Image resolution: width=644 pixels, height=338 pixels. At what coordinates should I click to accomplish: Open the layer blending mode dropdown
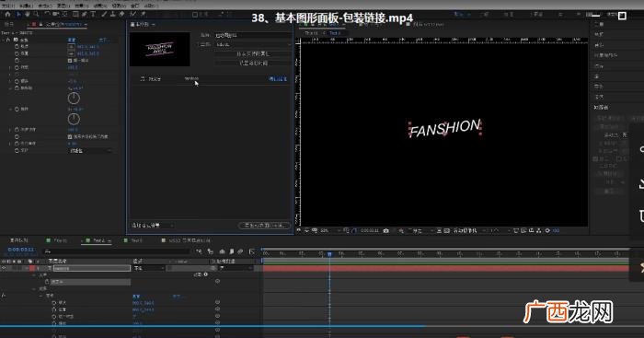(x=148, y=268)
